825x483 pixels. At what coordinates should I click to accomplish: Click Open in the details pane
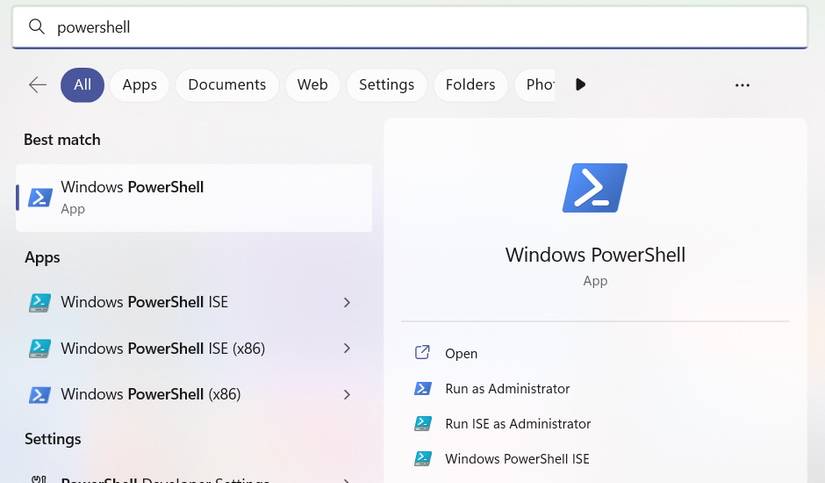point(461,354)
